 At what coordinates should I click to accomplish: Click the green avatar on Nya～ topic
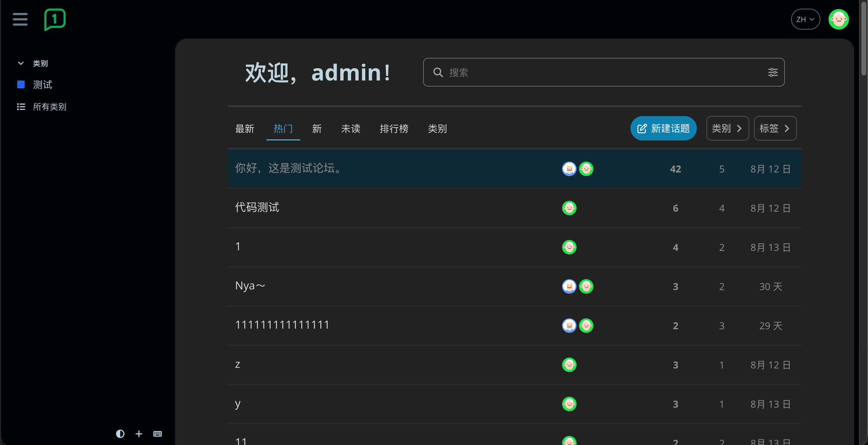(586, 286)
